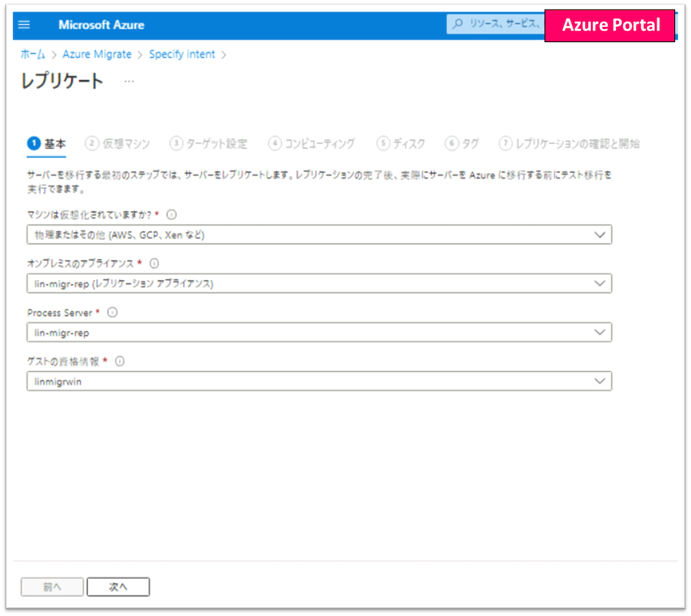The height and width of the screenshot is (616, 691).
Task: Open the タグ tab
Action: click(x=462, y=144)
